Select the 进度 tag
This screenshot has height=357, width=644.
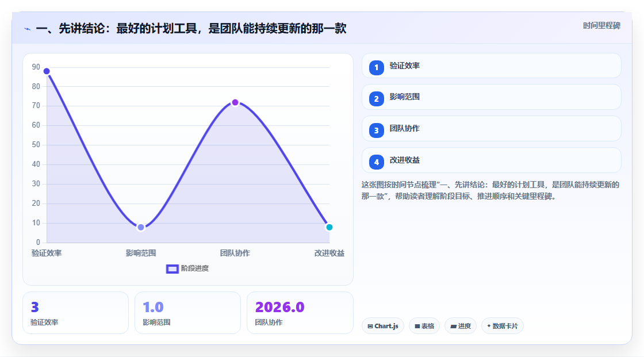click(x=461, y=326)
